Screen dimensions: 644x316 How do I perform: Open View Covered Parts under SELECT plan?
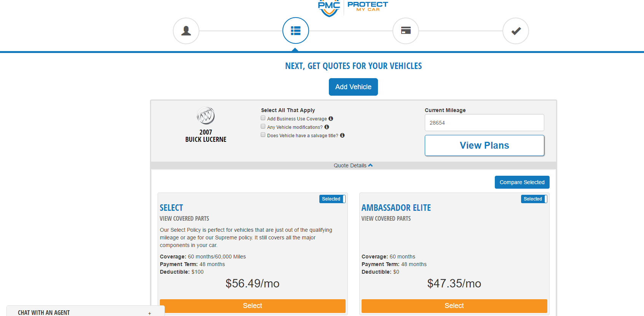click(184, 218)
